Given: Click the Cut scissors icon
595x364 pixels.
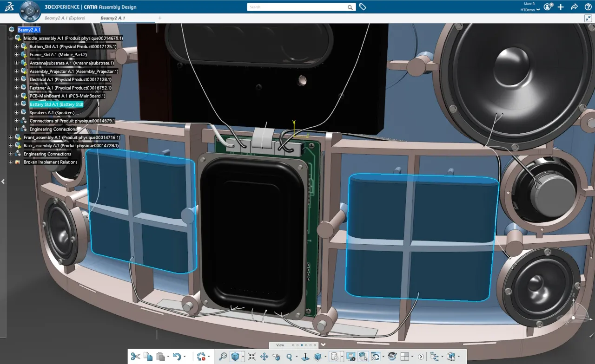Looking at the screenshot, I should coord(135,357).
